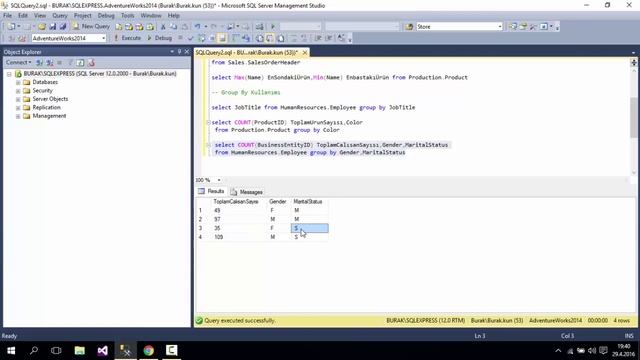Click the Cut scissors icon
The width and height of the screenshot is (640, 360).
point(163,27)
